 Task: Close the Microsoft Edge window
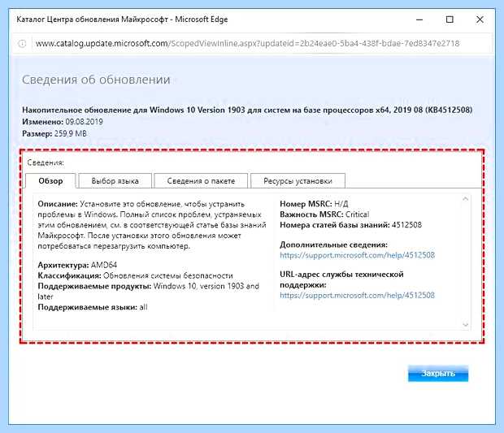pyautogui.click(x=480, y=19)
